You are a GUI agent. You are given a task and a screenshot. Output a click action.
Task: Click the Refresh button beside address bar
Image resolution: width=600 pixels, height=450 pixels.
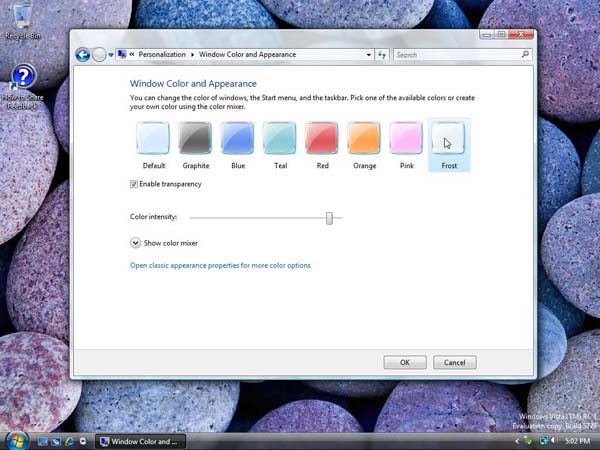coord(382,55)
